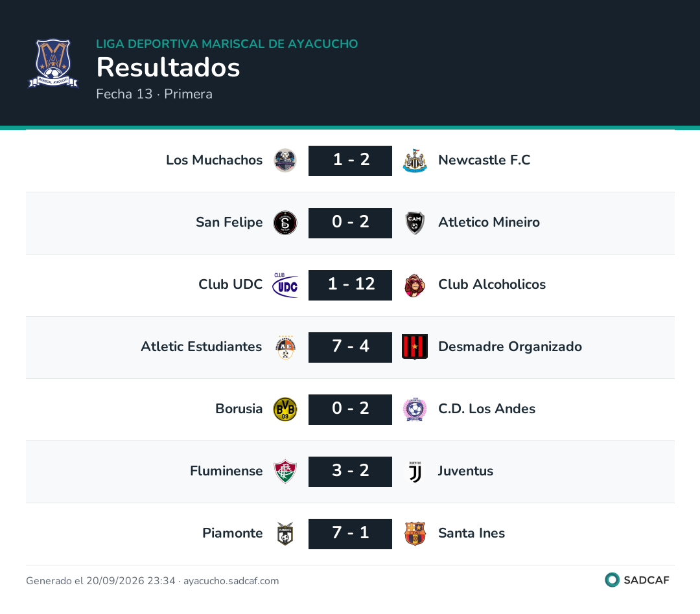Open the Liga Deportiva Mariscal de Ayacucho title

(227, 44)
